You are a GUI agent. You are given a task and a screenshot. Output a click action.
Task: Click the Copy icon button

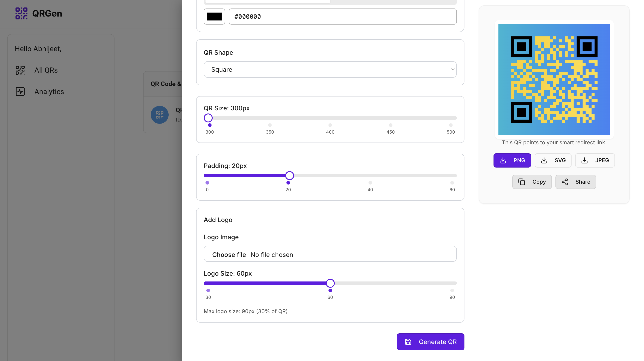coord(532,182)
